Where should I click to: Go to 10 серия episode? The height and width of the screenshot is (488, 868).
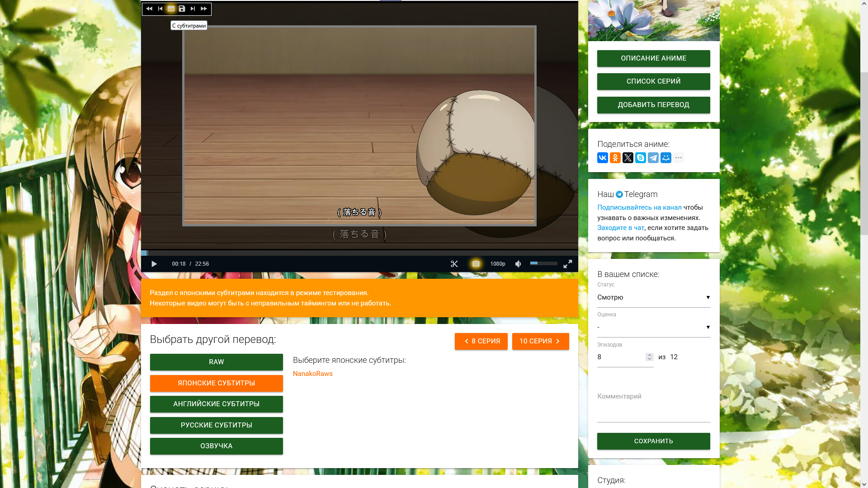[x=540, y=341]
